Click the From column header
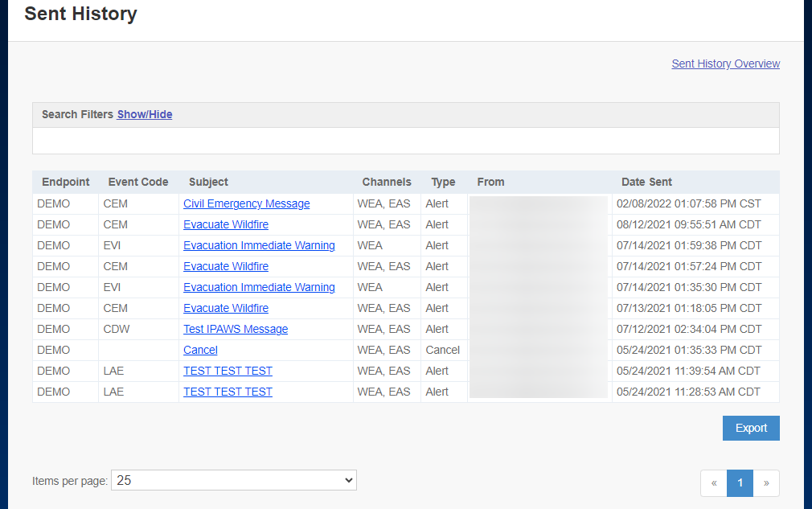Viewport: 812px width, 509px height. 491,182
